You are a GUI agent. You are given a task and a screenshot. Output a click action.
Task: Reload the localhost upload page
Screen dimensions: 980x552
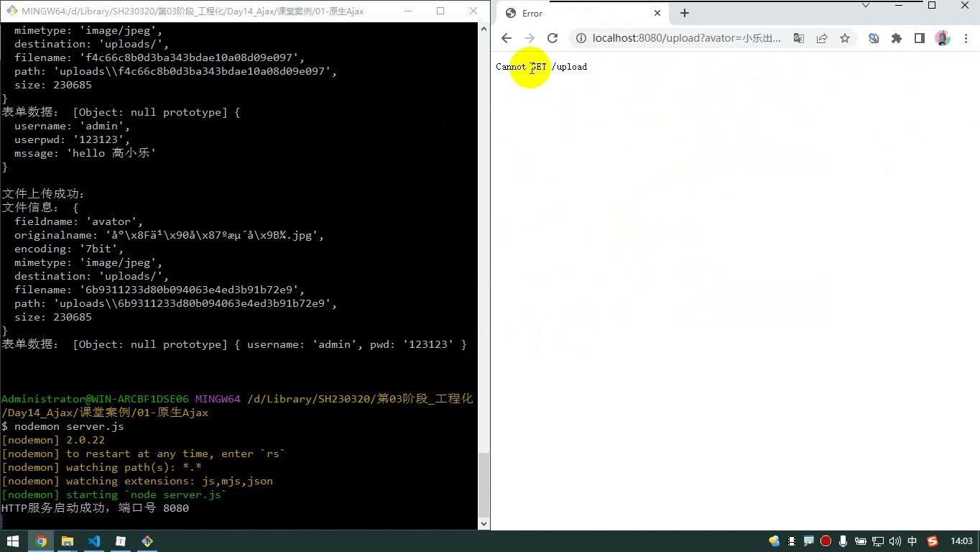coord(552,38)
